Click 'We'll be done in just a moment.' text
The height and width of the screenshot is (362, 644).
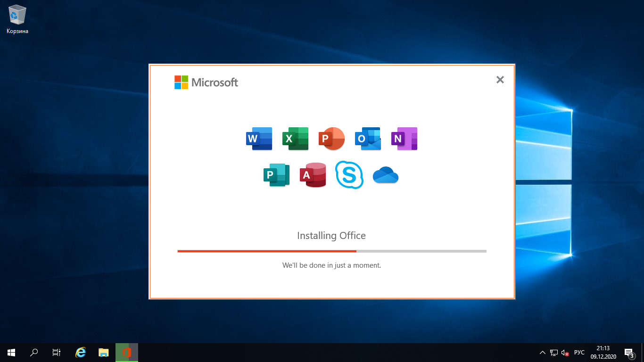(331, 265)
